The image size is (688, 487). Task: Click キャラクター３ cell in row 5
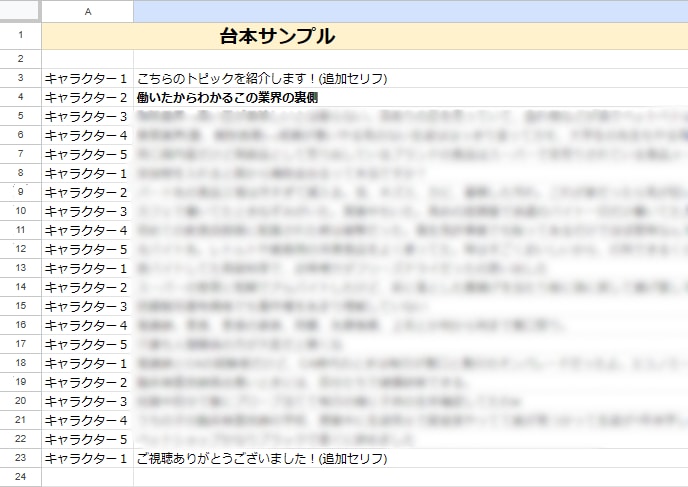(88, 116)
